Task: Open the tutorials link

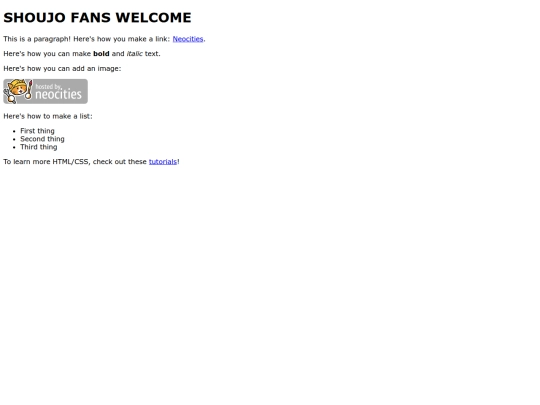Action: [163, 162]
